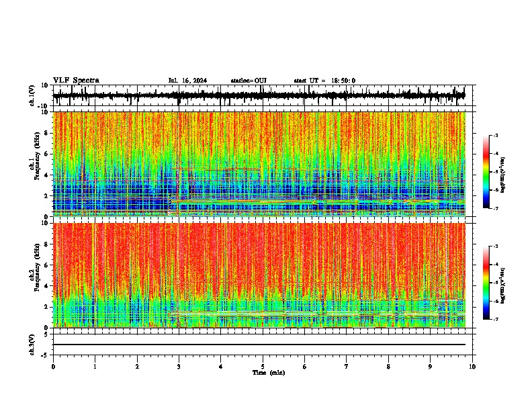Click the "4" tick on the Time axis
Viewport: 532px width, 411px height.
[x=221, y=367]
